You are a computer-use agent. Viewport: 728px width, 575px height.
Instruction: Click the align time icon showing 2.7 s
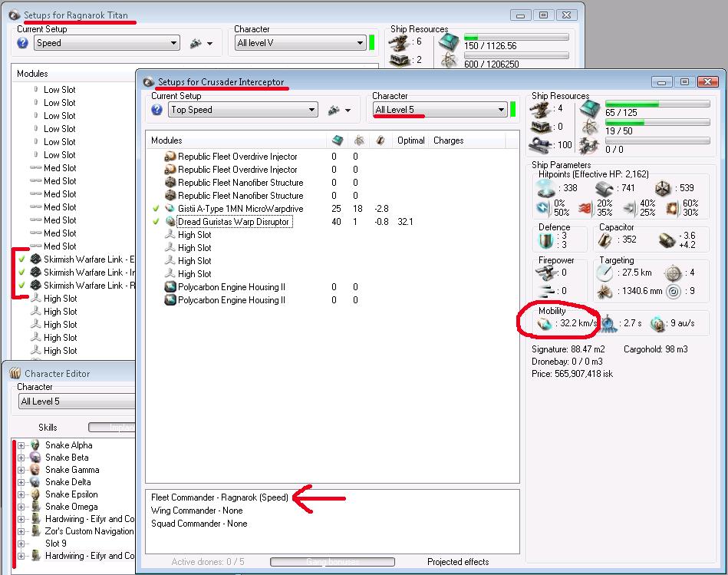pos(608,324)
